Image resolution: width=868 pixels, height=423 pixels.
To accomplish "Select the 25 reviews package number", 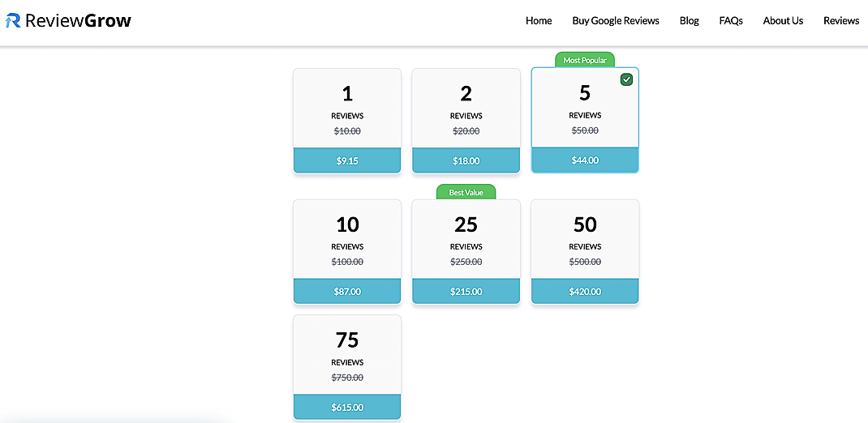I will click(466, 225).
